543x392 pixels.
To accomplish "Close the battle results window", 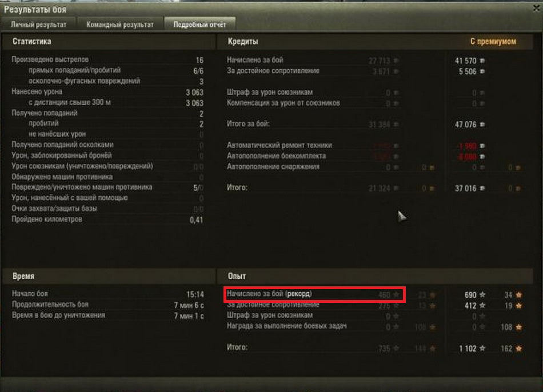I will pos(536,9).
